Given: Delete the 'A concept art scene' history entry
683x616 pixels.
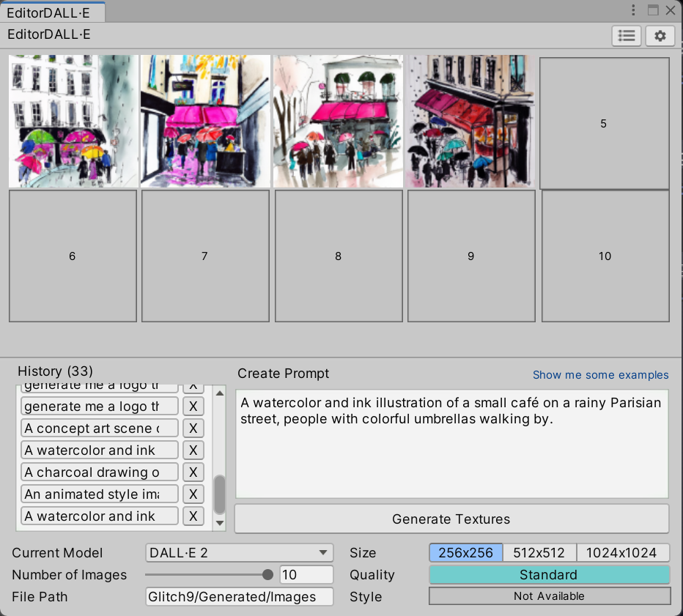Looking at the screenshot, I should coord(193,428).
